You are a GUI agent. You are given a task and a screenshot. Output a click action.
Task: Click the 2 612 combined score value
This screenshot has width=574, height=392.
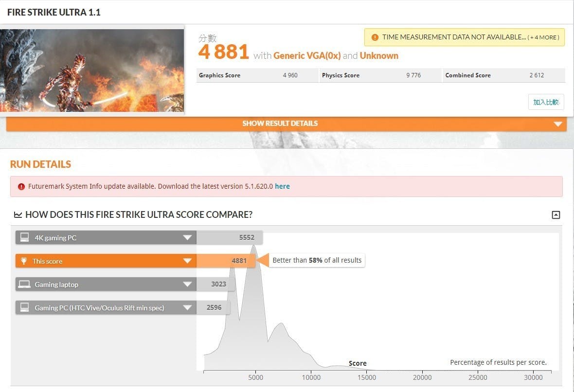click(x=537, y=75)
